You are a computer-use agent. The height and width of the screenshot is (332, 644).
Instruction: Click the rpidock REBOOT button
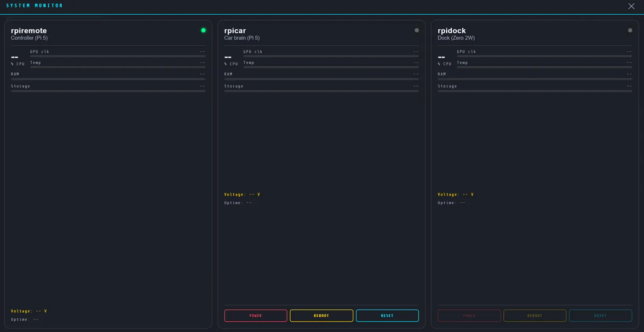(535, 316)
